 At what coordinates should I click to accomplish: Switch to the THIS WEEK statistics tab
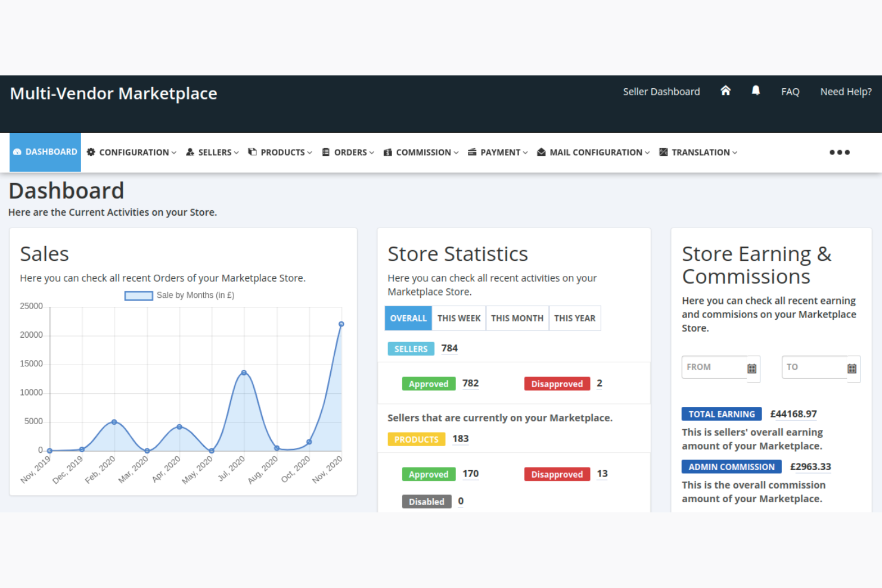[458, 318]
